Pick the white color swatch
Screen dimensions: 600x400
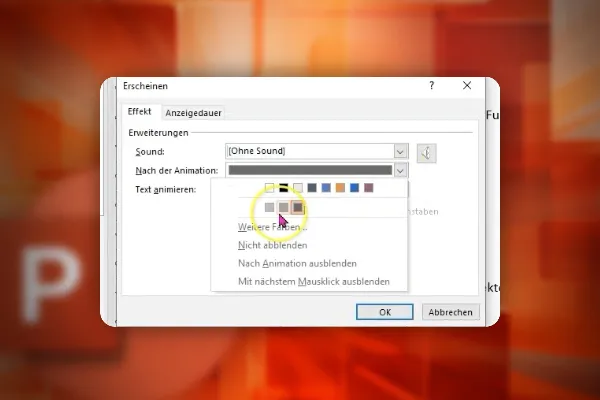269,188
